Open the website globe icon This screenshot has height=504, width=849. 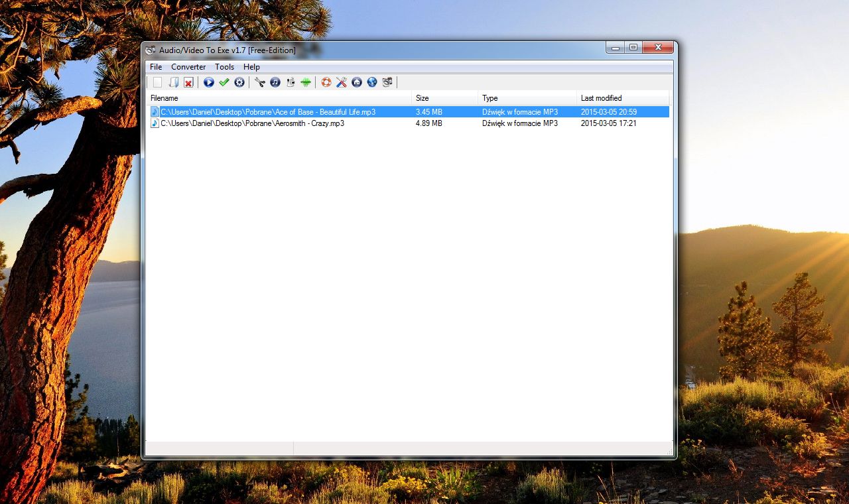[371, 82]
